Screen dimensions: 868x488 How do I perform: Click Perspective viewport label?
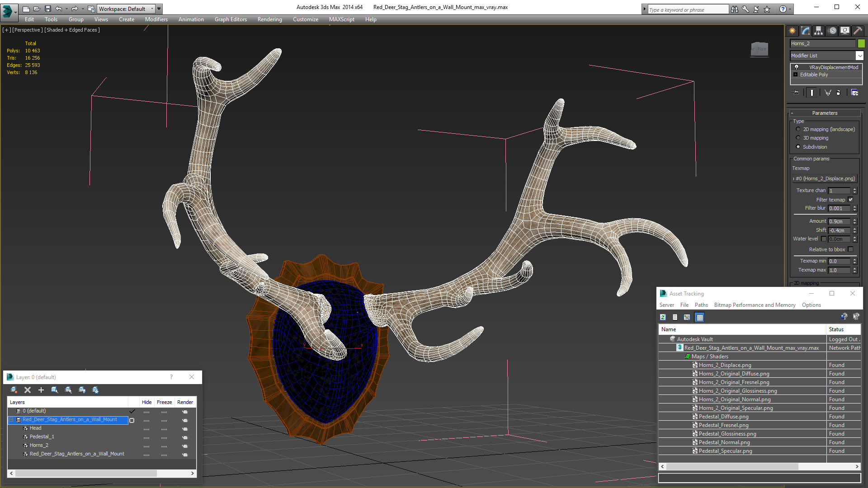coord(28,30)
